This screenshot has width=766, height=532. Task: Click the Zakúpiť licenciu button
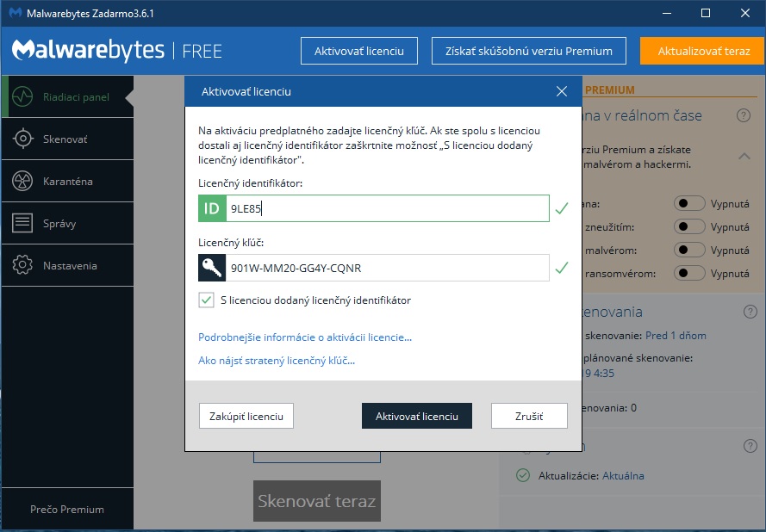tap(246, 416)
